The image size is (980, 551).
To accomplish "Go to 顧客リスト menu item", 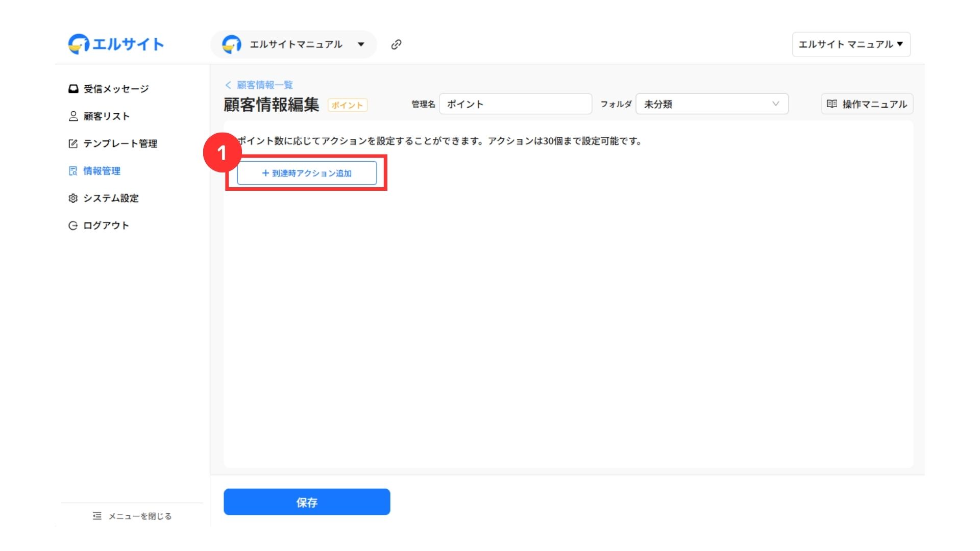I will pyautogui.click(x=106, y=116).
